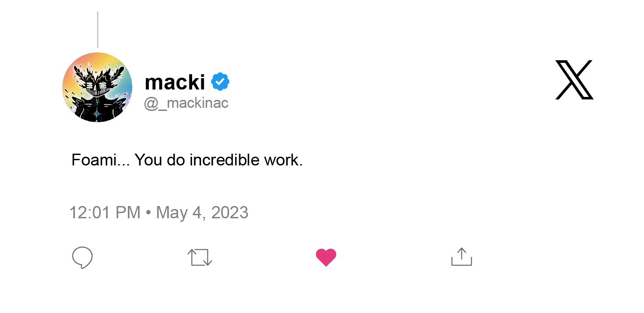Image resolution: width=644 pixels, height=313 pixels.
Task: Unlike the tweet via the heart icon
Action: click(326, 257)
